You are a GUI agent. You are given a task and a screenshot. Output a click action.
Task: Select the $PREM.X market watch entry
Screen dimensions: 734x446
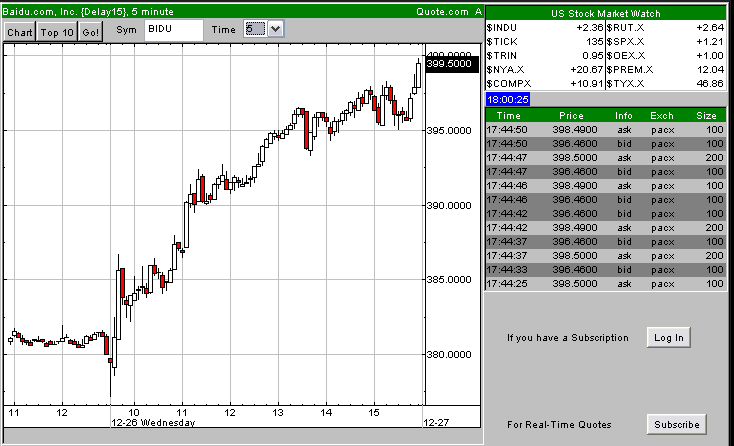(x=666, y=70)
